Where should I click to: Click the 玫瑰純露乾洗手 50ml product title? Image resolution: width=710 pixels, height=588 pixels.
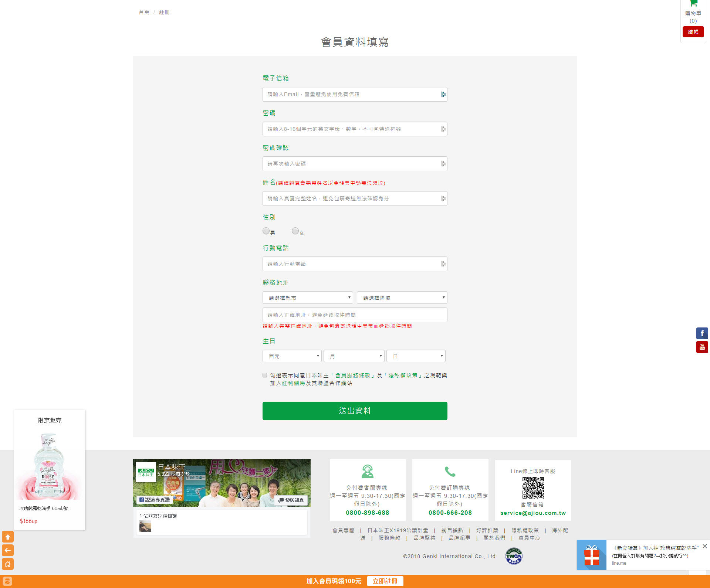44,509
